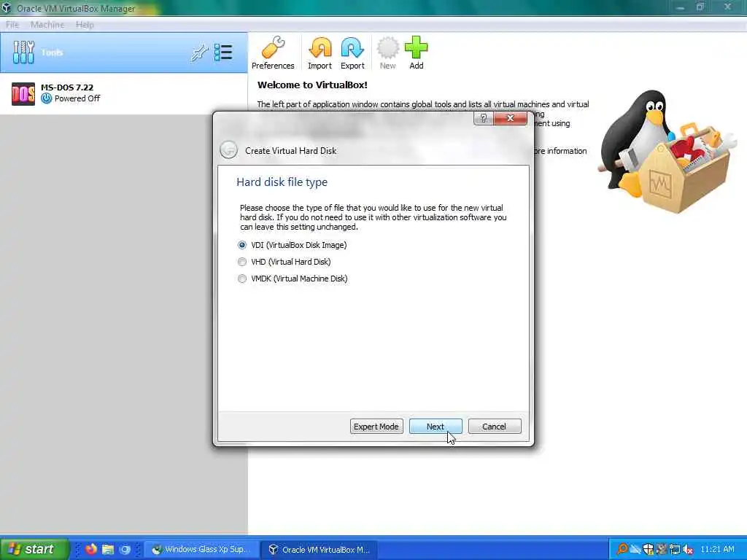This screenshot has width=747, height=560.
Task: Click the Import appliance icon
Action: (320, 52)
